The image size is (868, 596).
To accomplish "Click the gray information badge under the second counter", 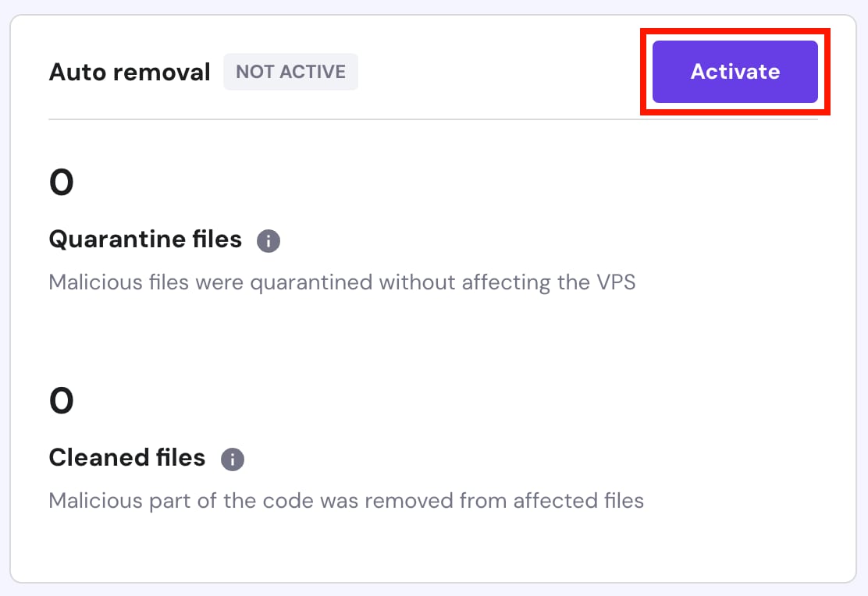I will coord(231,459).
